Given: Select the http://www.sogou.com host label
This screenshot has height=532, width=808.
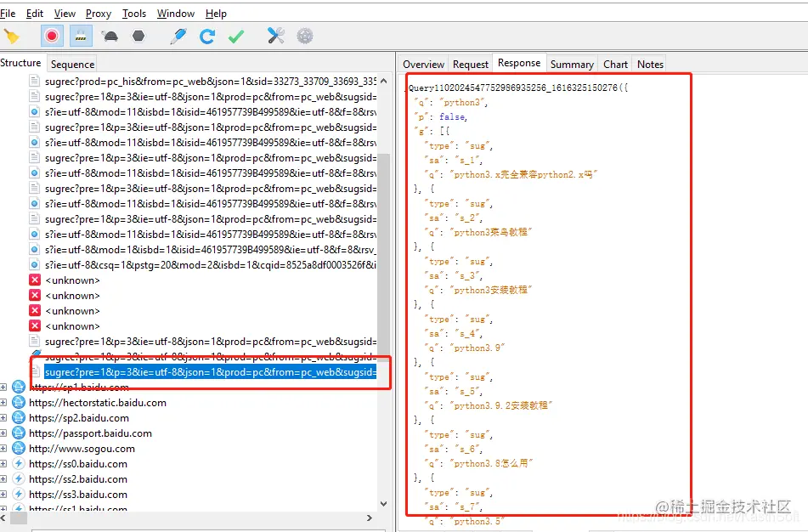Looking at the screenshot, I should pyautogui.click(x=82, y=449).
